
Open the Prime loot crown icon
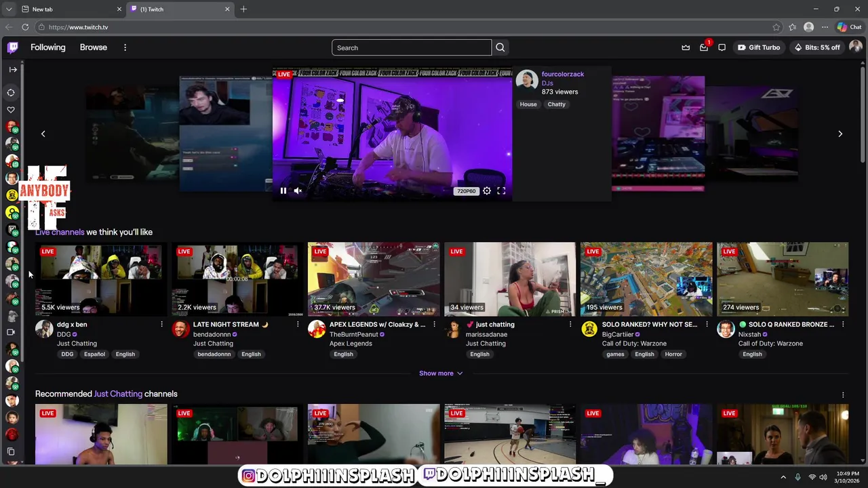click(x=686, y=47)
